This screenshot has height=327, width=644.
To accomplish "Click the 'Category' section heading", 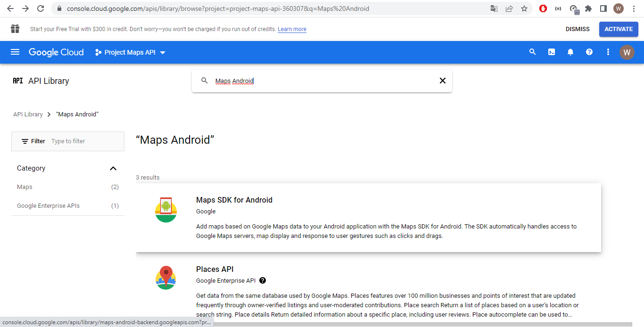I will point(31,168).
